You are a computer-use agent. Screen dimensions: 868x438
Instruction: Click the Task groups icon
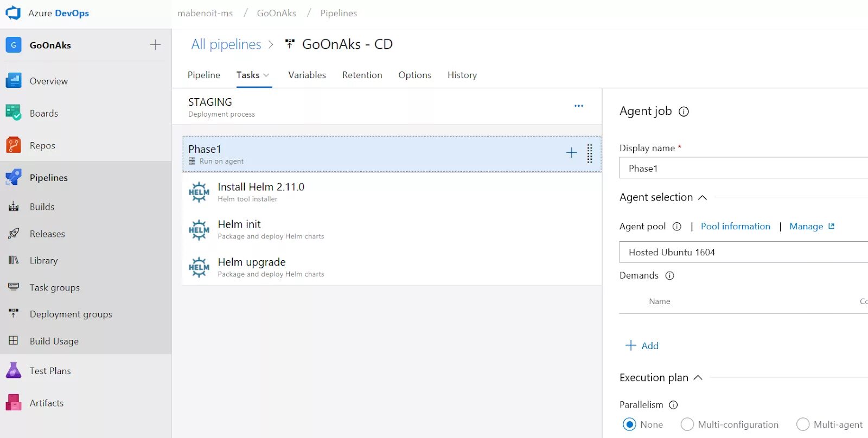[14, 287]
